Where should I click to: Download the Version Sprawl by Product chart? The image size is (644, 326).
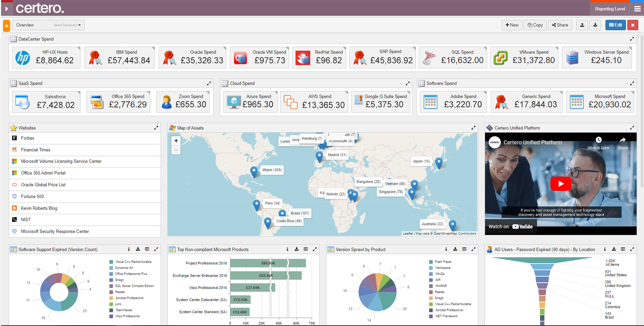[x=455, y=249]
